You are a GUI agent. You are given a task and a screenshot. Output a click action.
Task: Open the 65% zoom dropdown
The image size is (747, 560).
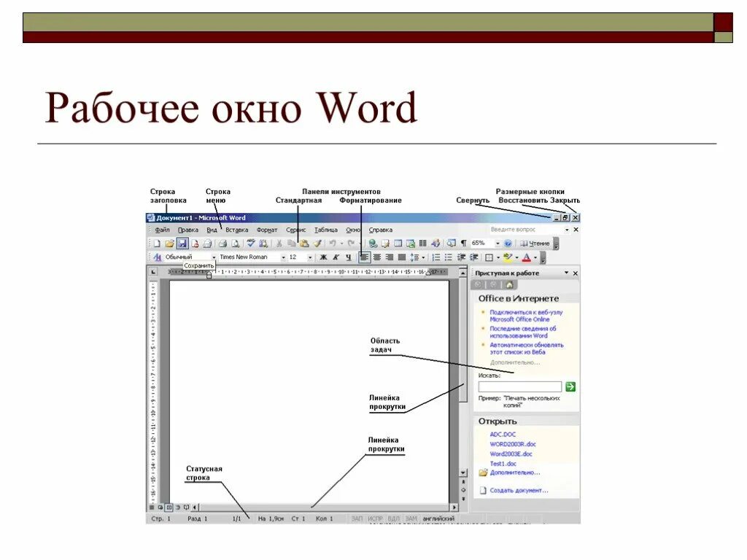pyautogui.click(x=498, y=244)
